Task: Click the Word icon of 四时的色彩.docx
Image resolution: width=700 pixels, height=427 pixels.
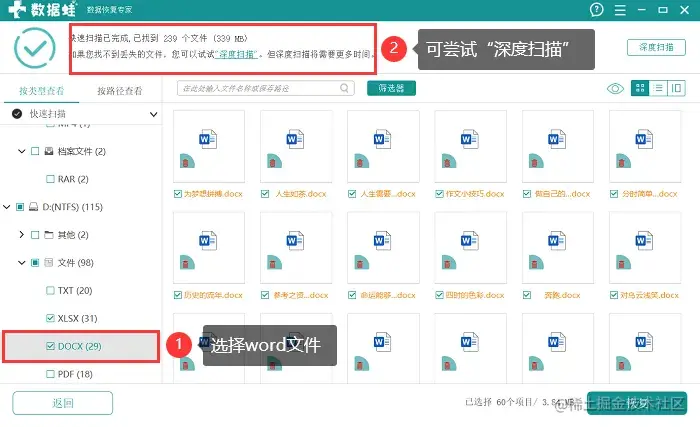Action: pyautogui.click(x=470, y=240)
